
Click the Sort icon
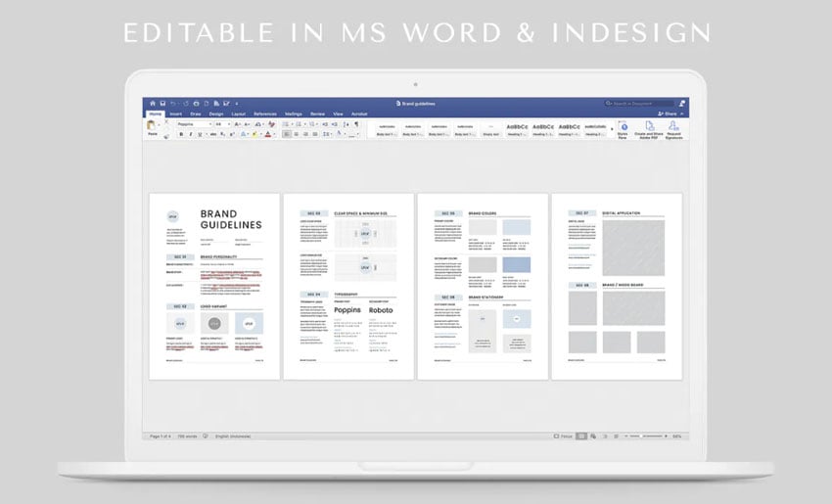[x=346, y=124]
